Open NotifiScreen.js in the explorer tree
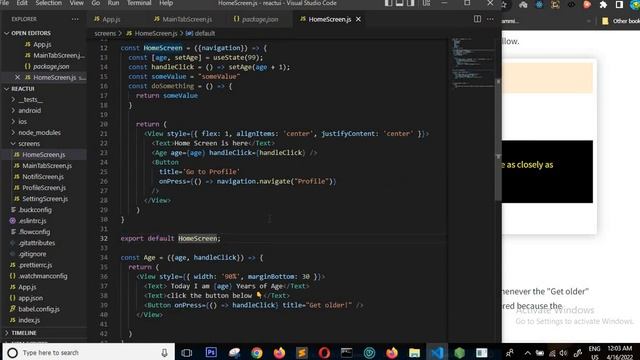 click(x=43, y=177)
